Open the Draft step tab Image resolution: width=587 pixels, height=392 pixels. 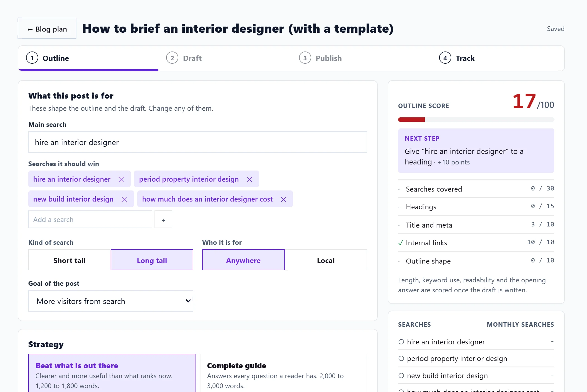184,58
